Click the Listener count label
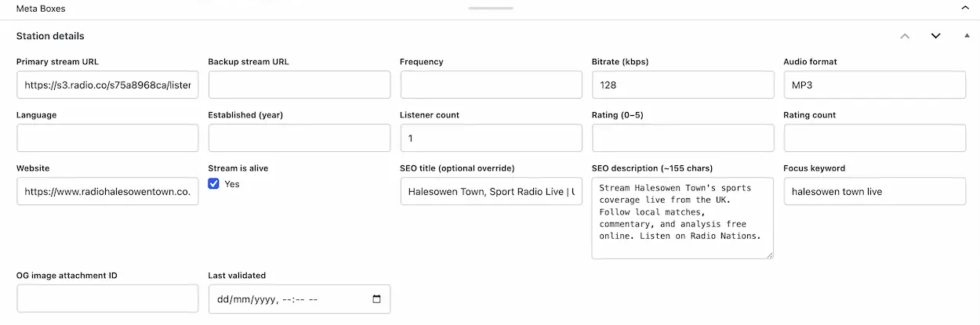 pos(430,115)
